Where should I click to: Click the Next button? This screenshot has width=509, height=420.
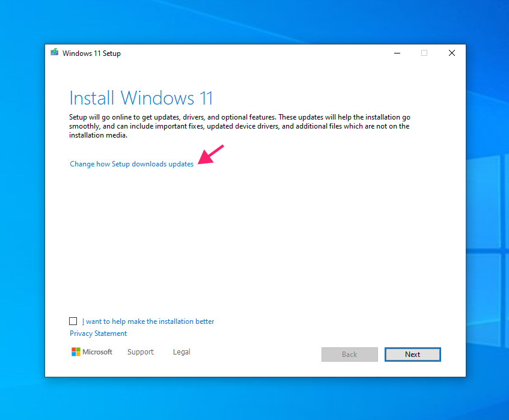(x=413, y=355)
